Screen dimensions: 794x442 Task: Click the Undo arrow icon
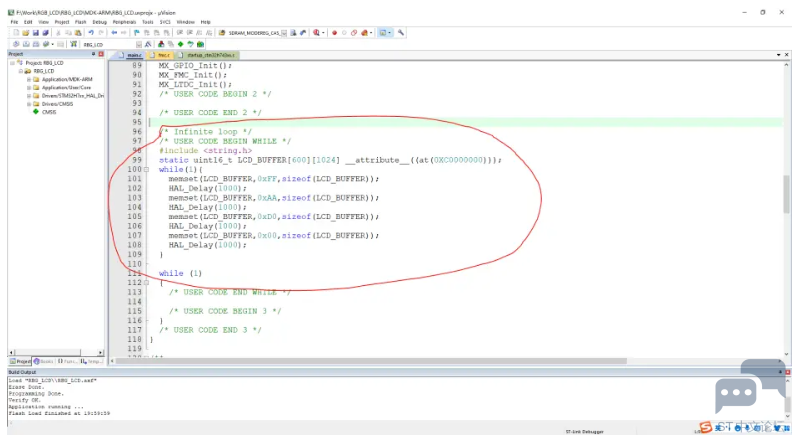91,33
